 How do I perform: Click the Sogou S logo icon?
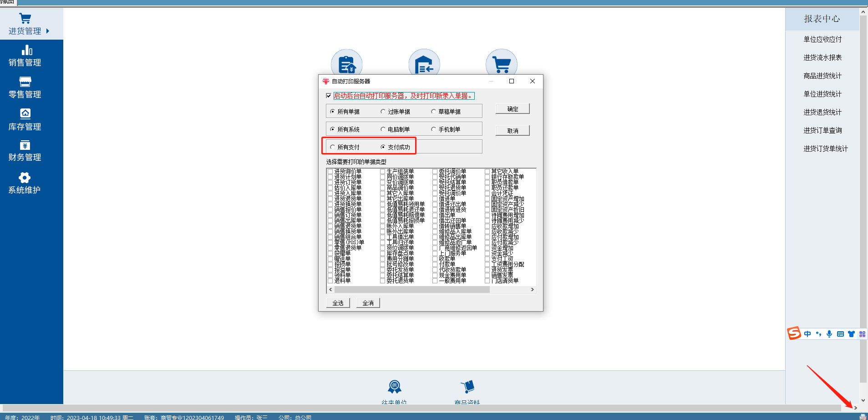794,333
